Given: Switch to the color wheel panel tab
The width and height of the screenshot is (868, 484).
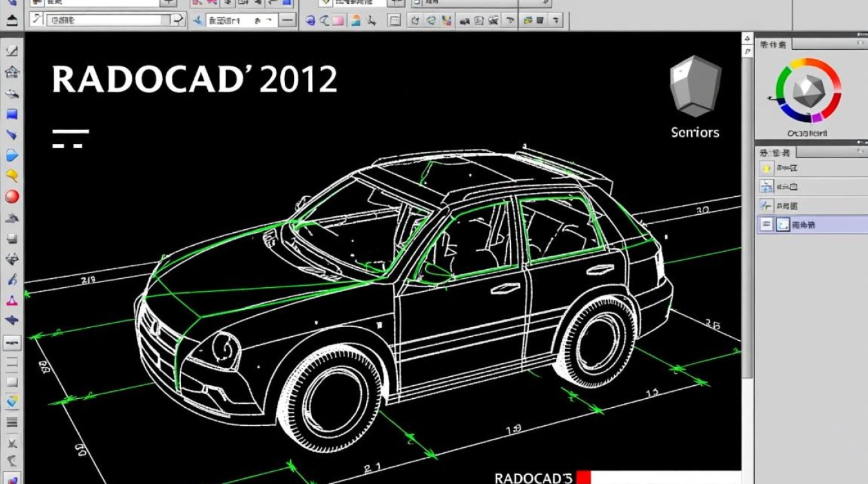Looking at the screenshot, I should [773, 45].
